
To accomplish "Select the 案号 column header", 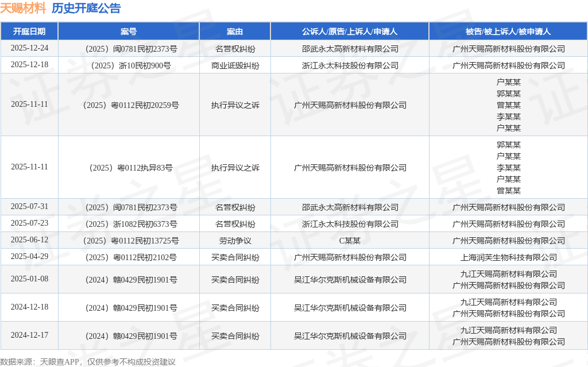I will 129,32.
